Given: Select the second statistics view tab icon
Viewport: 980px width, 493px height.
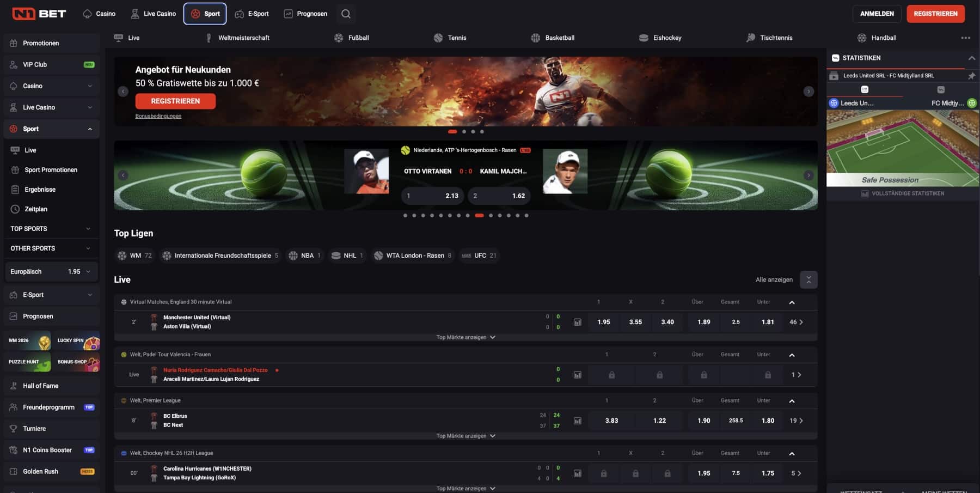Looking at the screenshot, I should (x=941, y=89).
